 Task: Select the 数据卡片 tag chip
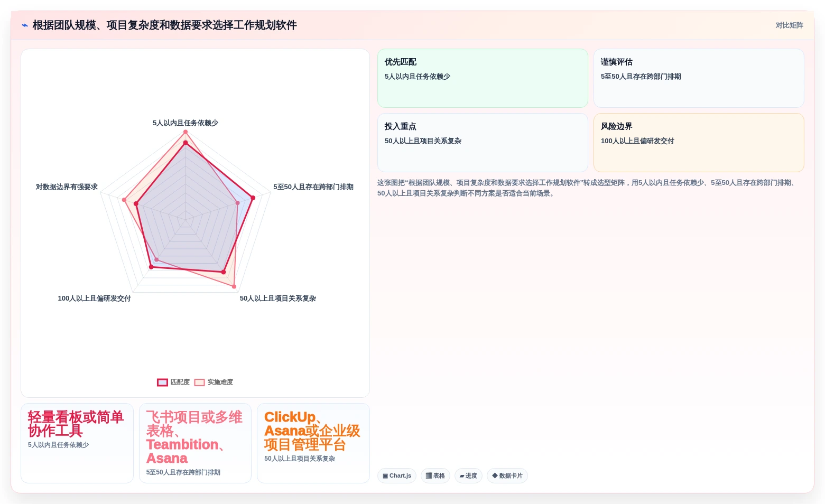point(507,475)
